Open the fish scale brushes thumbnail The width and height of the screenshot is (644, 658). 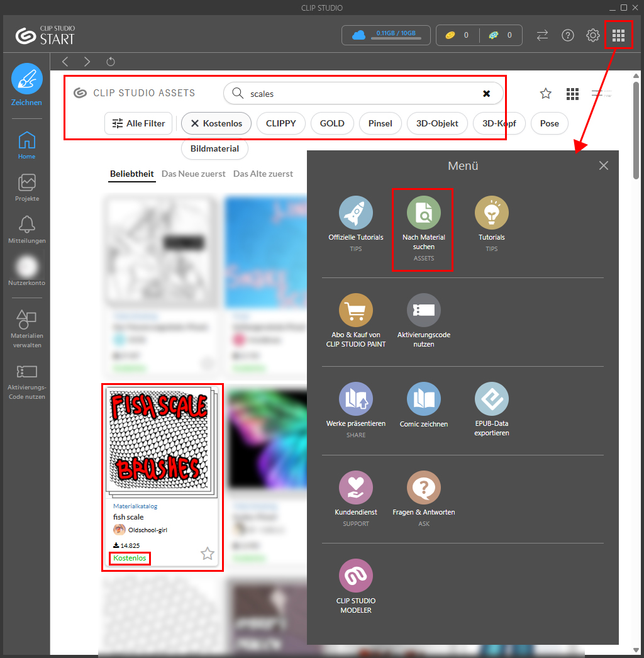pos(162,442)
